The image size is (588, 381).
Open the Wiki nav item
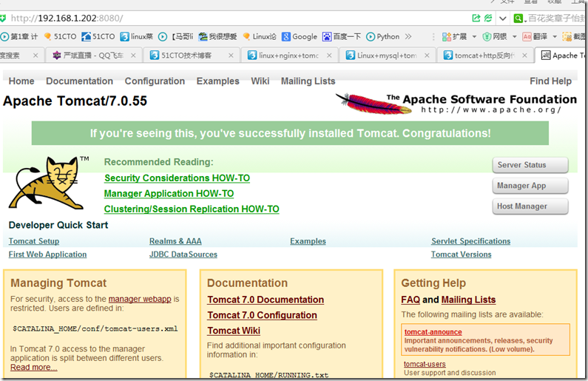pyautogui.click(x=260, y=81)
